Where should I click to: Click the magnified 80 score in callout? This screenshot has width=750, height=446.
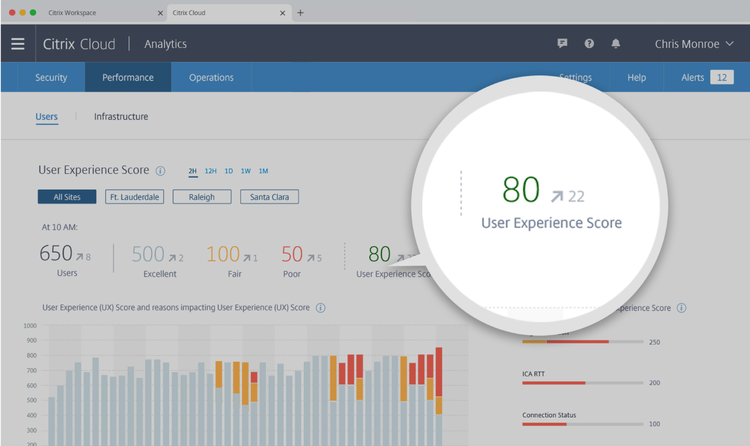pos(521,190)
